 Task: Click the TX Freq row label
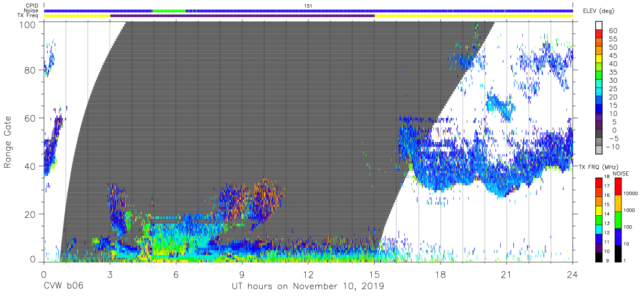point(28,16)
